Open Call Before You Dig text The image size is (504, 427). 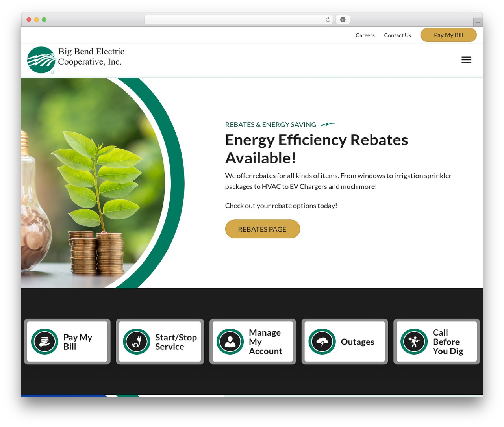pyautogui.click(x=448, y=342)
